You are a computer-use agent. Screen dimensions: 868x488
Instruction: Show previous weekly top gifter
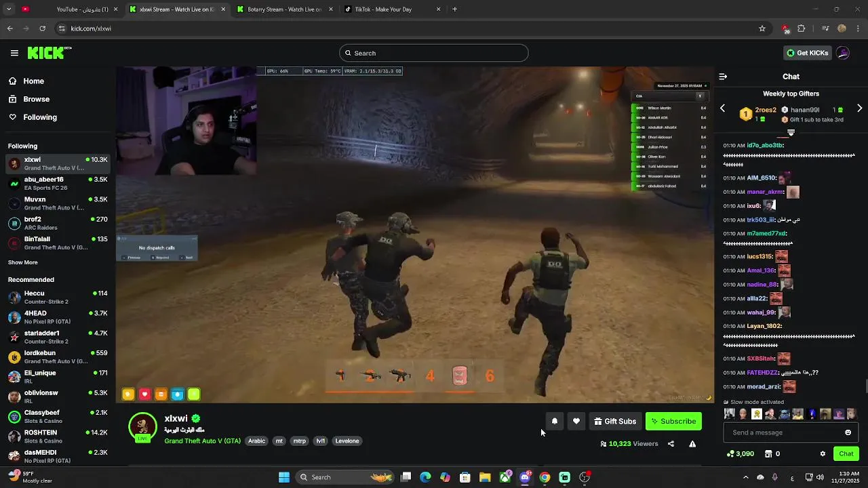coord(722,108)
